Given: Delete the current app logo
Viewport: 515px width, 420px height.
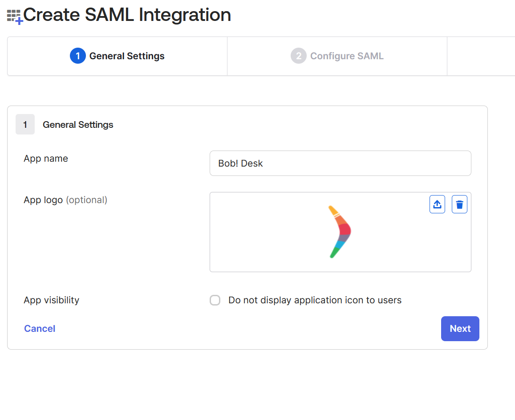Looking at the screenshot, I should 459,204.
